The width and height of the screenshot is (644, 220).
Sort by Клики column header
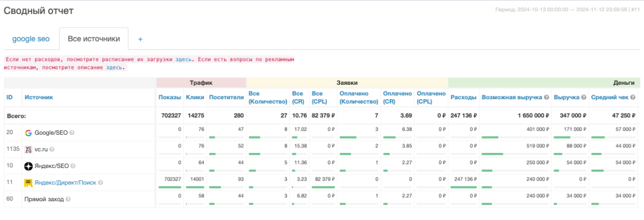tap(195, 98)
